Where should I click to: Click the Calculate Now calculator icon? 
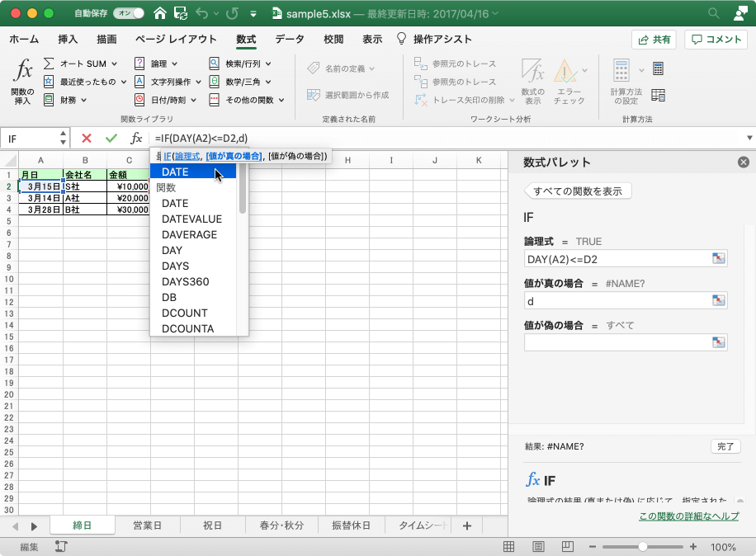pos(658,68)
